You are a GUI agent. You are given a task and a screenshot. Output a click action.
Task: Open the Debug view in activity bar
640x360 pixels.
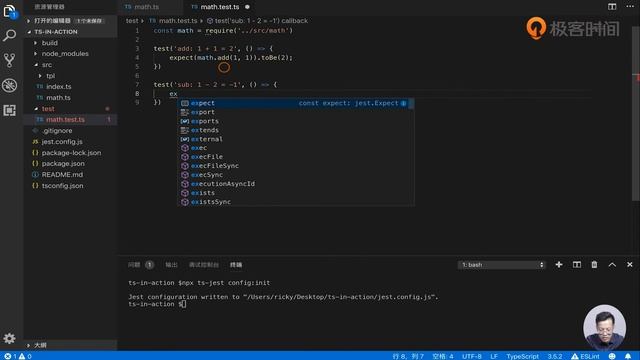coord(9,85)
